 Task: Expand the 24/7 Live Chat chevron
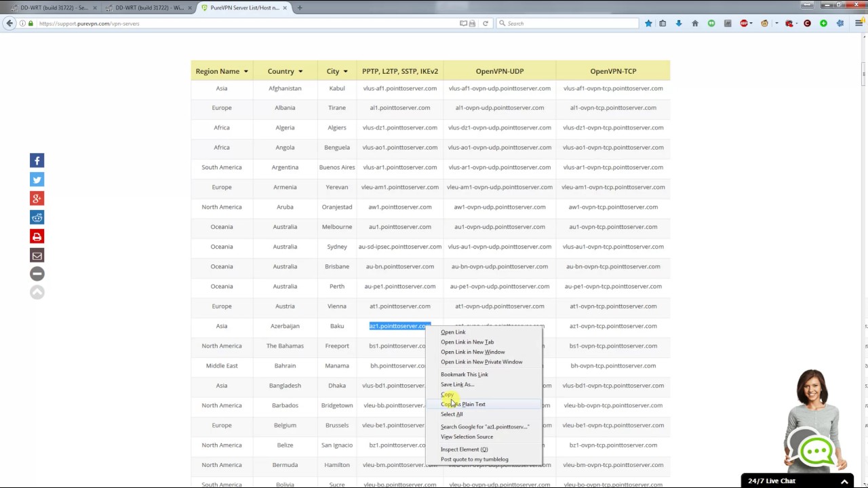[844, 481]
